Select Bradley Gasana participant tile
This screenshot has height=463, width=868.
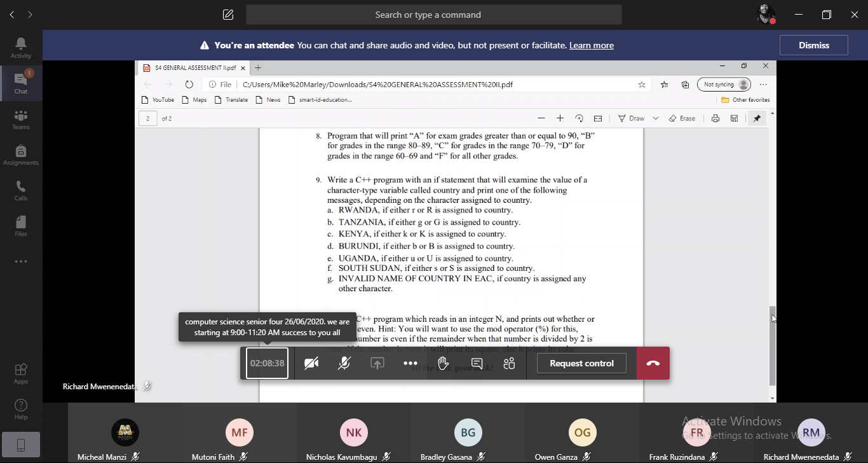[468, 433]
